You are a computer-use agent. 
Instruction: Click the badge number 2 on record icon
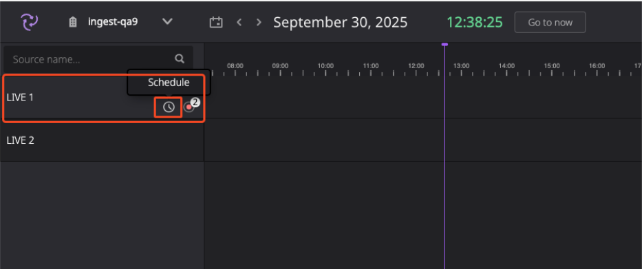click(x=195, y=103)
